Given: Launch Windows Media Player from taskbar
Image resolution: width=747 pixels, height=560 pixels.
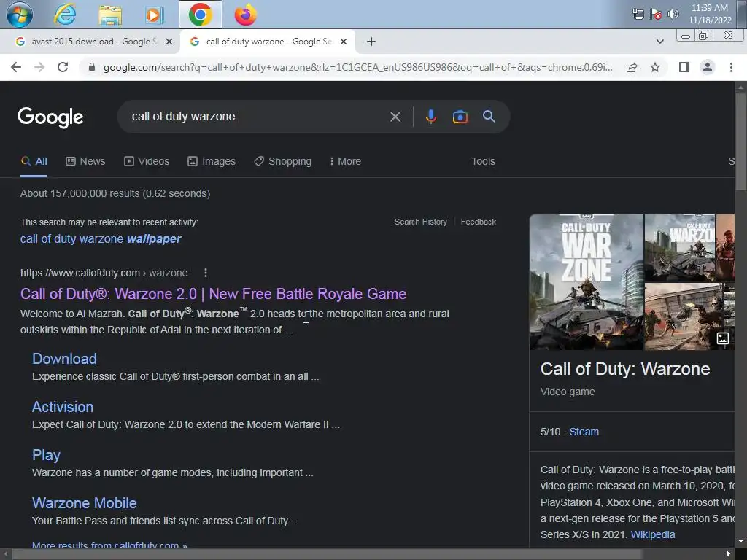Looking at the screenshot, I should click(x=153, y=15).
